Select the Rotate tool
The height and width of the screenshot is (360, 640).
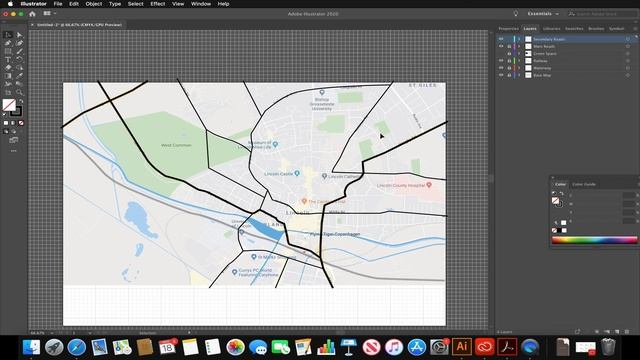19,60
